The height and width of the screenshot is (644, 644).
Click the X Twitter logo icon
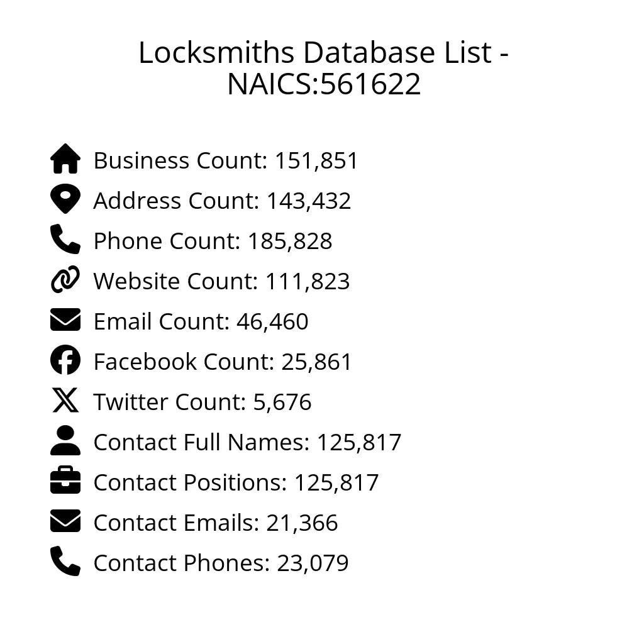[x=65, y=401]
